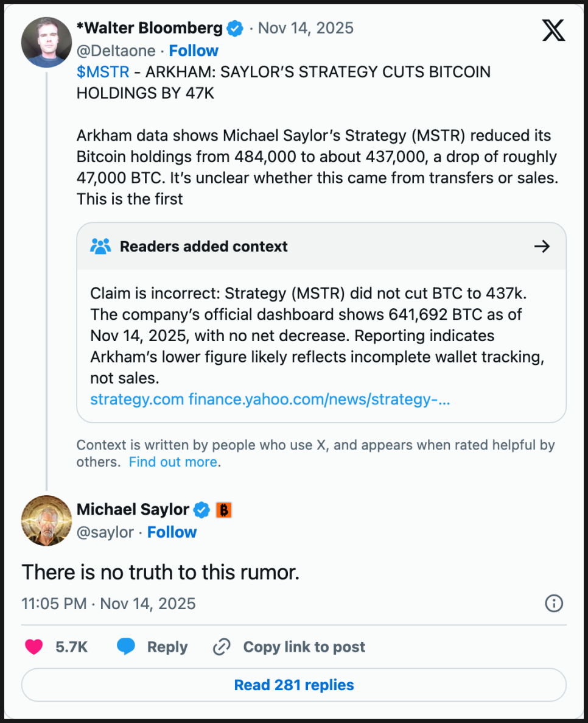The image size is (588, 723).
Task: Click Michael Saylor's verified badge
Action: [x=202, y=510]
